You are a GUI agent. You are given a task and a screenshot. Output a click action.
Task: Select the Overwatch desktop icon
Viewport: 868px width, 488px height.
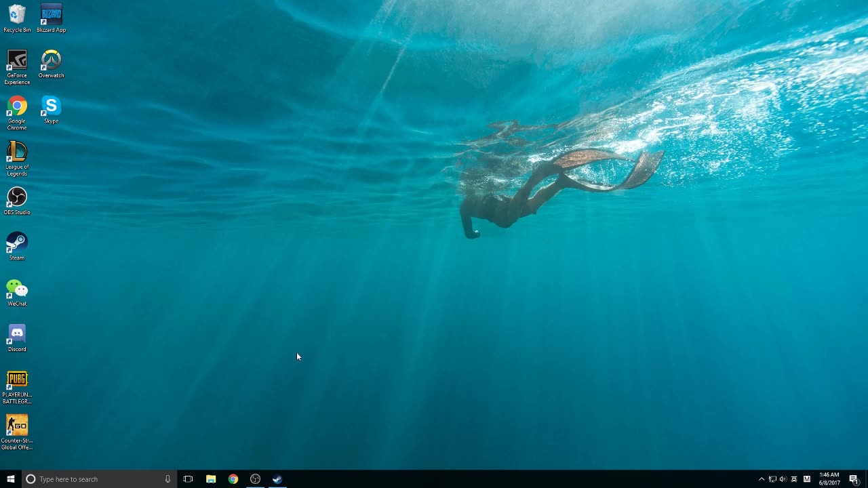[x=51, y=64]
